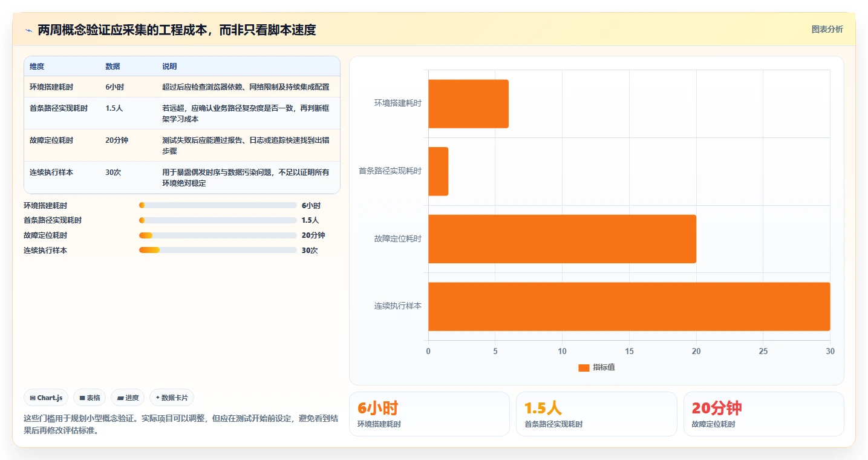The image size is (868, 460).
Task: Select the Chart.js tag chip
Action: point(47,398)
